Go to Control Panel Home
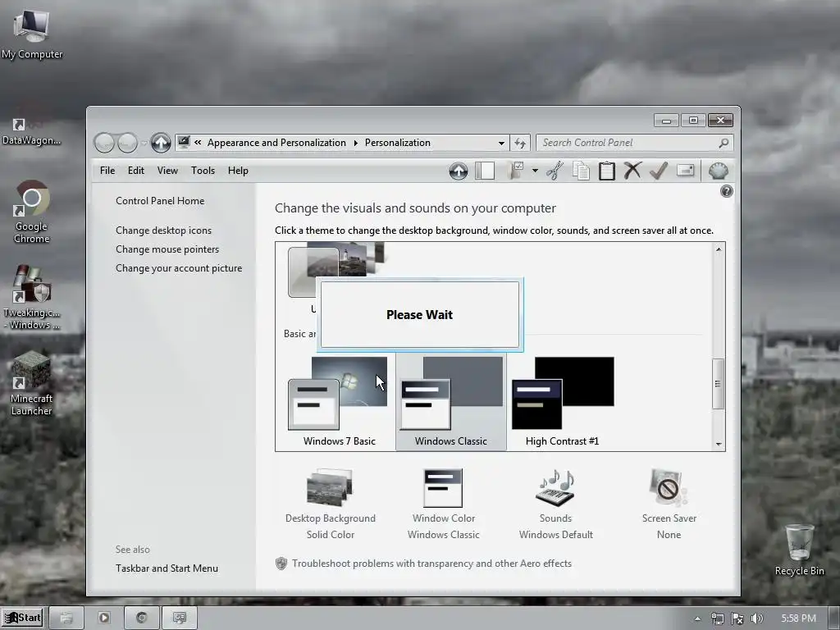Screen dimensions: 840x630 point(160,201)
